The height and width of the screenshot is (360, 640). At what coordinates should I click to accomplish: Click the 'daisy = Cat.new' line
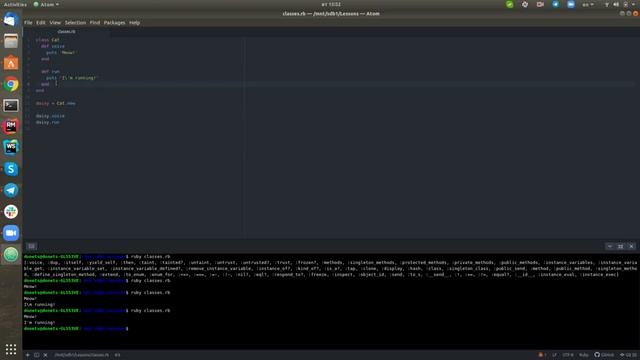pyautogui.click(x=56, y=103)
